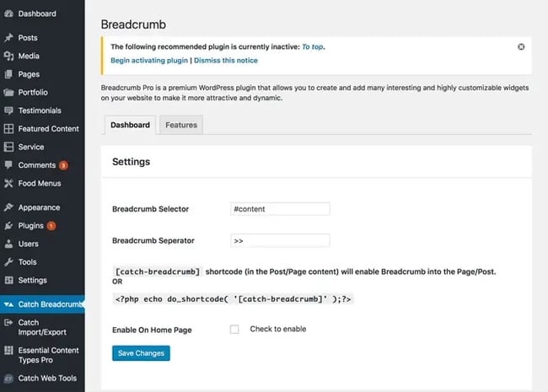Viewport: 548px width, 392px height.
Task: Select the Catch Breadcrumb menu item
Action: [42, 304]
